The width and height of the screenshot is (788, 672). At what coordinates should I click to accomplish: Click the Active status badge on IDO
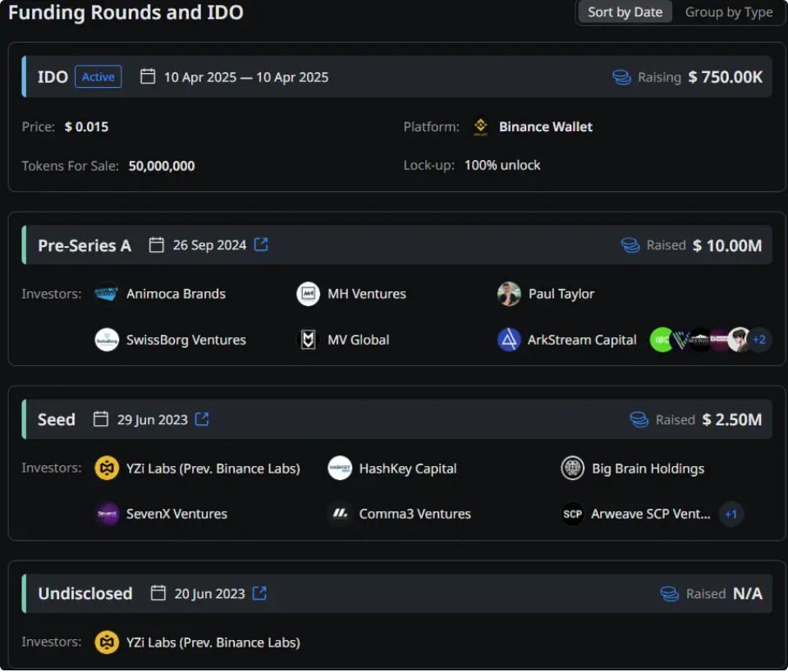(x=98, y=77)
